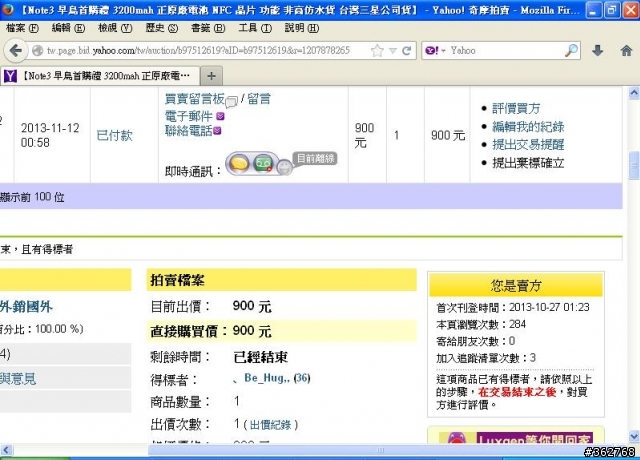Open the 外銷國外 link

tap(26, 307)
